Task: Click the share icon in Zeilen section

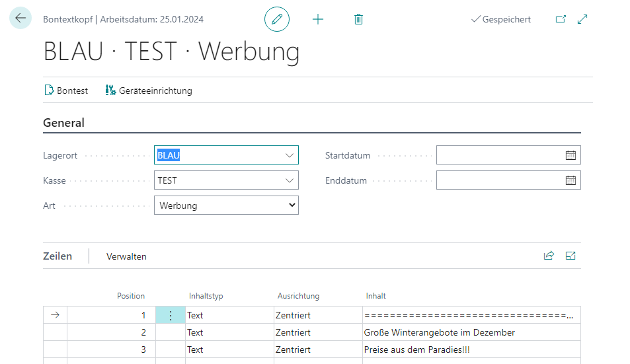Action: click(549, 256)
